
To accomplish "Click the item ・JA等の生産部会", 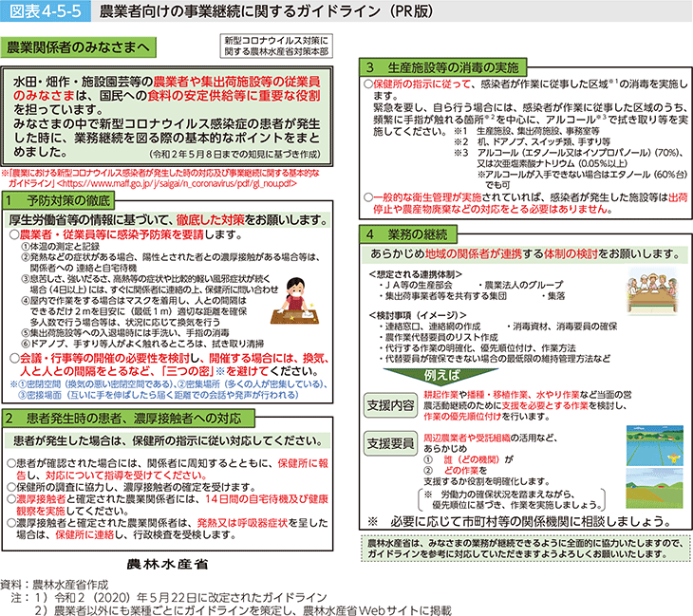I will click(415, 285).
